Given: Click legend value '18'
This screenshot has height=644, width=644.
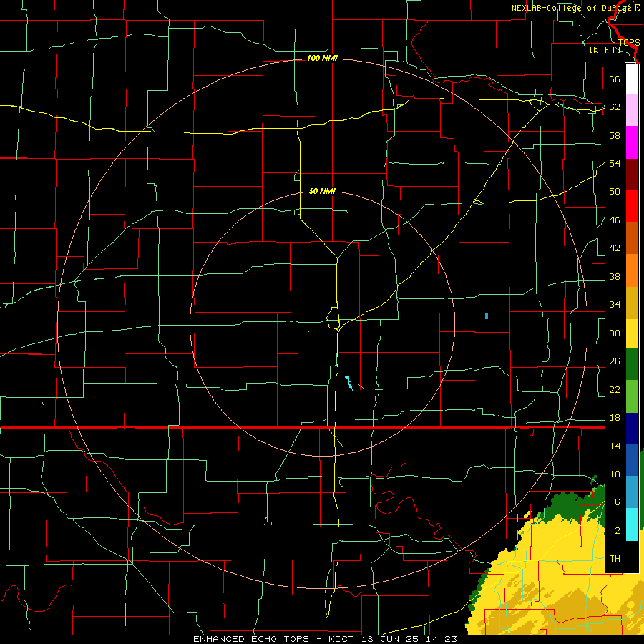Looking at the screenshot, I should tap(615, 418).
